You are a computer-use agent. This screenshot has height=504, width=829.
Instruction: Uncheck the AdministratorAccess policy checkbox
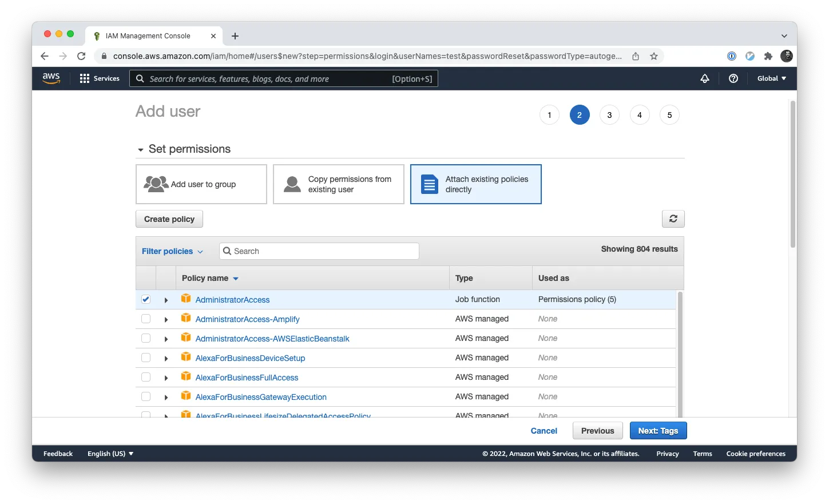pos(146,299)
